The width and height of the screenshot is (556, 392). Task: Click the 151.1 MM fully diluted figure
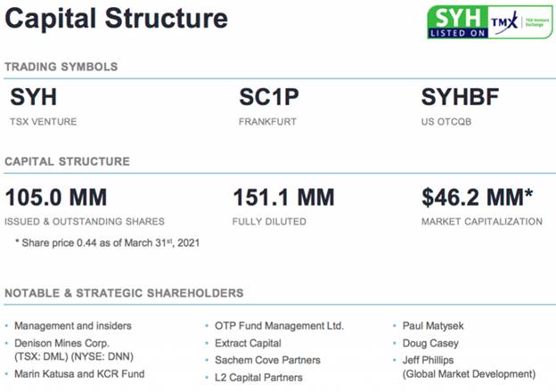pos(283,197)
